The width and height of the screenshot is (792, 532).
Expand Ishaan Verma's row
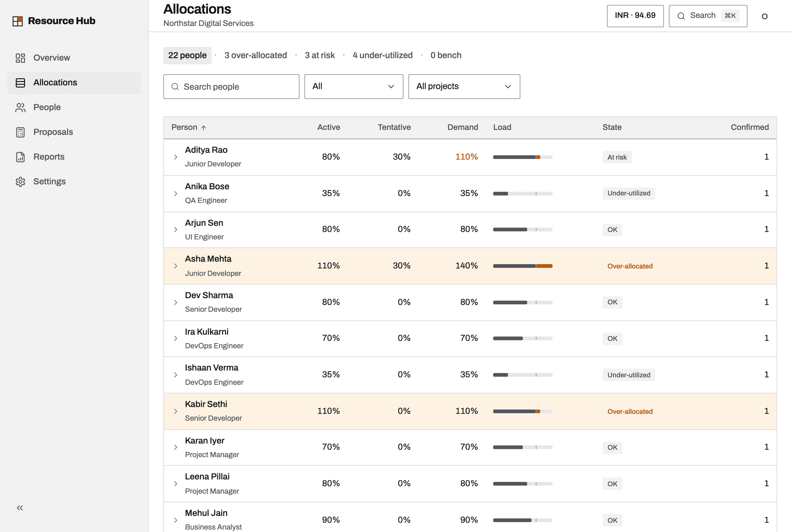click(175, 375)
